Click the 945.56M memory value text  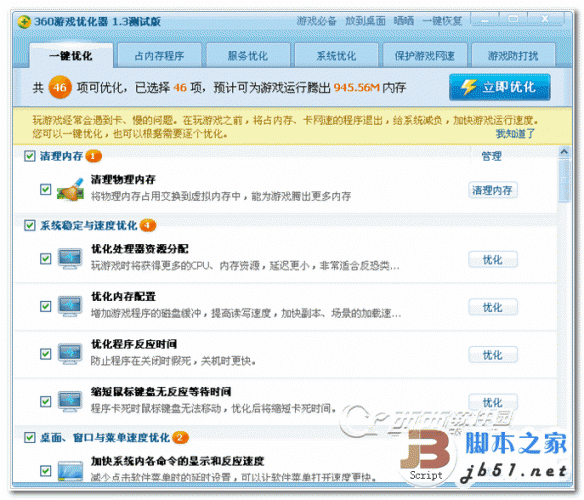click(x=356, y=88)
